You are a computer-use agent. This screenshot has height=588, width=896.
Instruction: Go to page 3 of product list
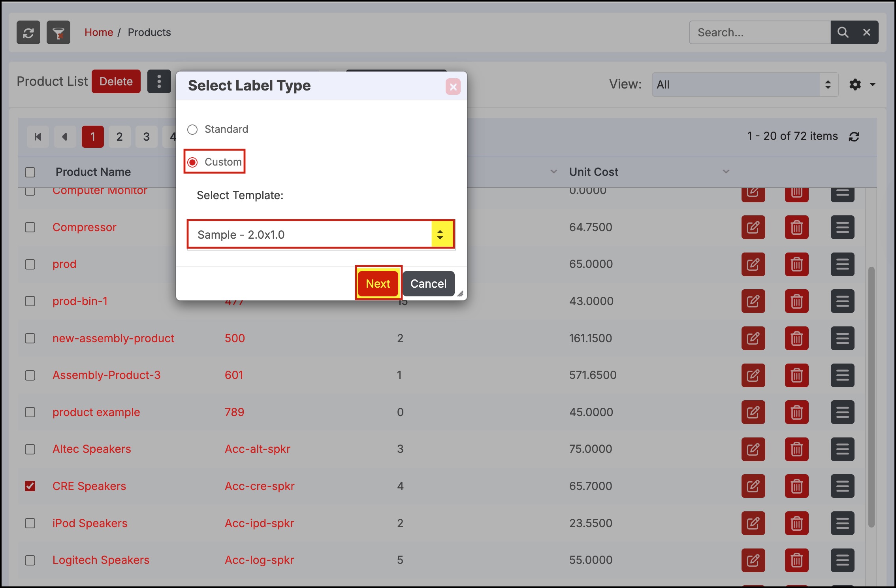coord(146,137)
